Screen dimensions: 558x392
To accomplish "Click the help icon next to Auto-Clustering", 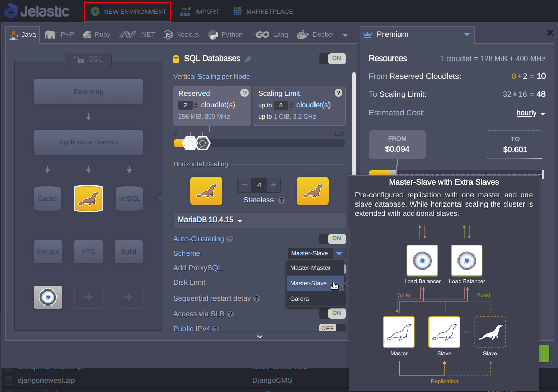I will pyautogui.click(x=230, y=239).
